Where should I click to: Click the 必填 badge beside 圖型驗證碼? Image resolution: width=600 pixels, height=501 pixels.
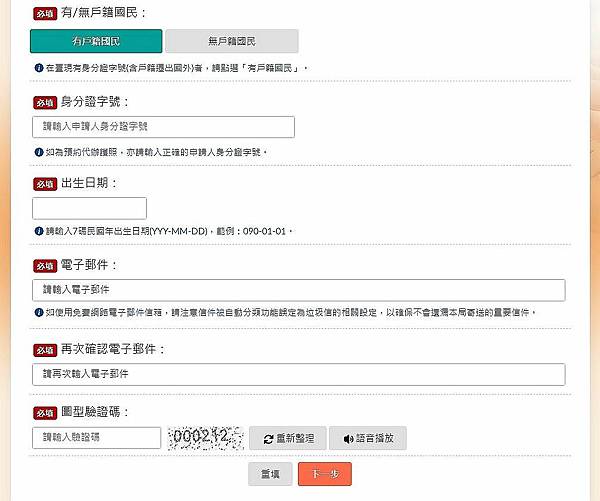[x=44, y=412]
